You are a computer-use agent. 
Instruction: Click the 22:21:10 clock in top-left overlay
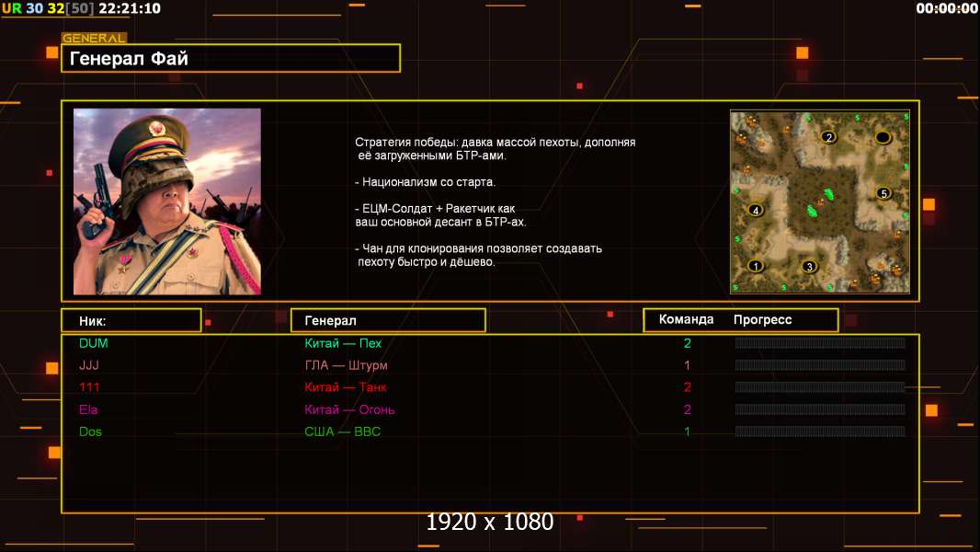pos(130,8)
